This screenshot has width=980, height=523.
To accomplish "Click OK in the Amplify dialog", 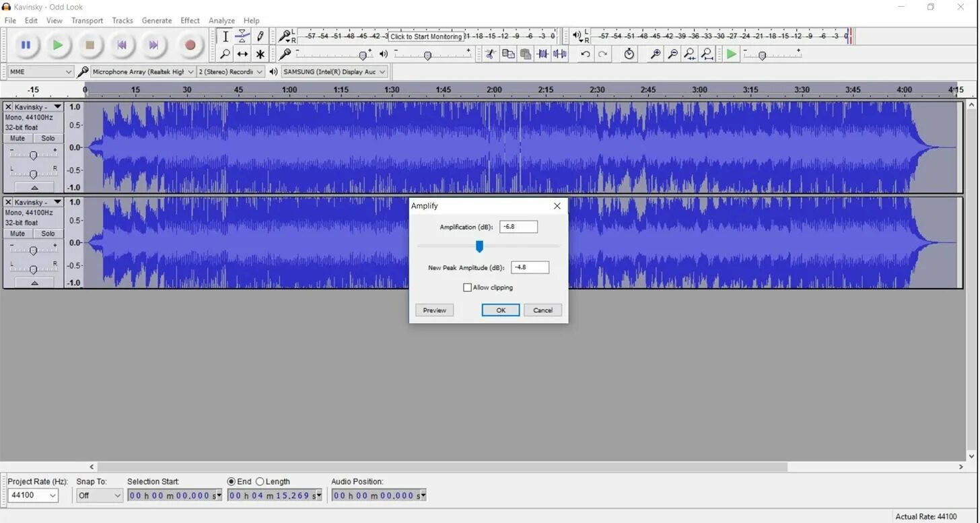I will click(501, 310).
